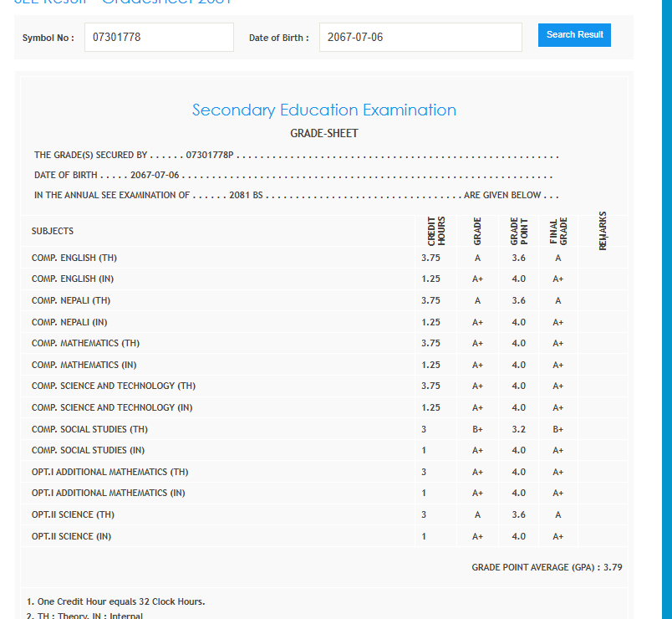The image size is (672, 619).
Task: Click COMP. SCIENCE AND TECHNOLOGY (IN) subject
Action: point(112,407)
